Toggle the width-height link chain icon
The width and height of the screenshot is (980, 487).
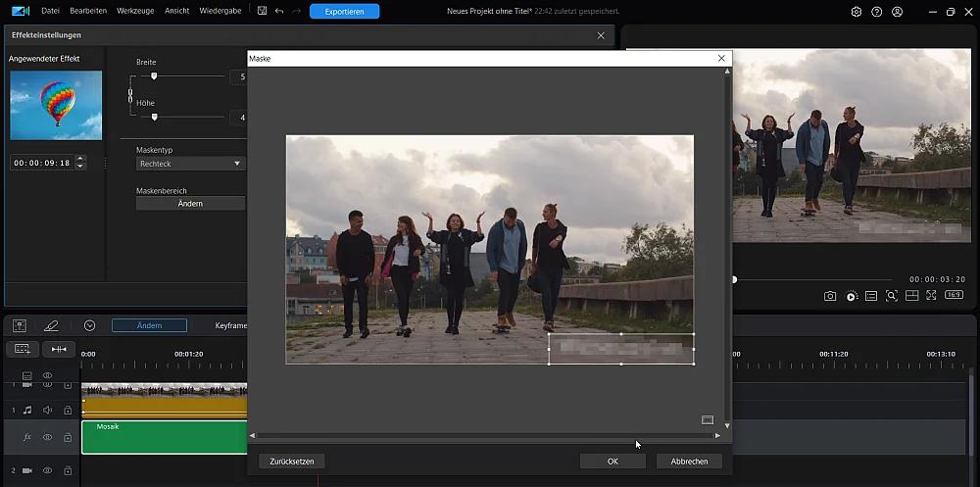coord(129,96)
